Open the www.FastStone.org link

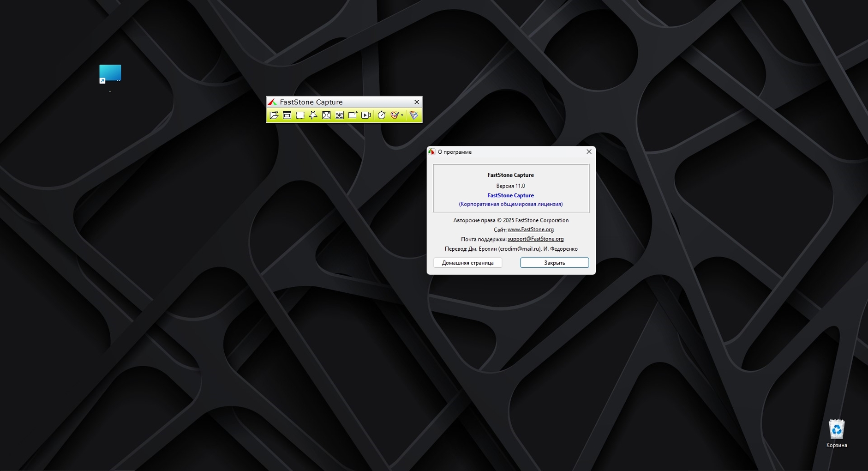coord(531,229)
